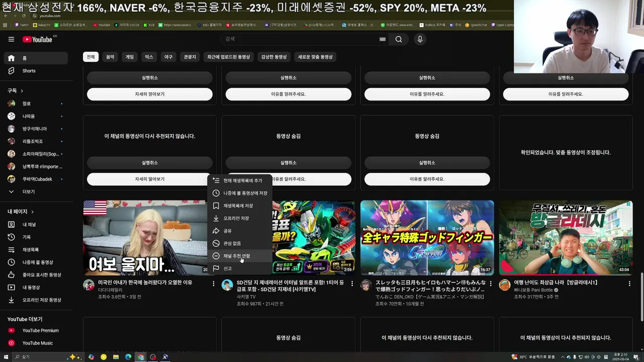Filter the feed by 야구
The image size is (644, 362).
169,57
